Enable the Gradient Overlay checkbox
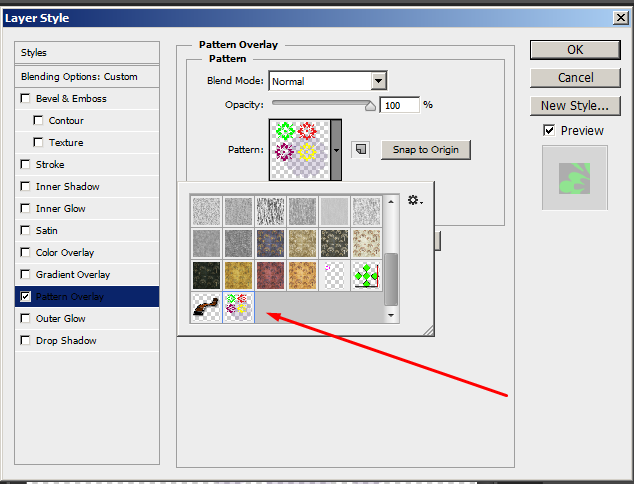The width and height of the screenshot is (634, 484). [25, 274]
